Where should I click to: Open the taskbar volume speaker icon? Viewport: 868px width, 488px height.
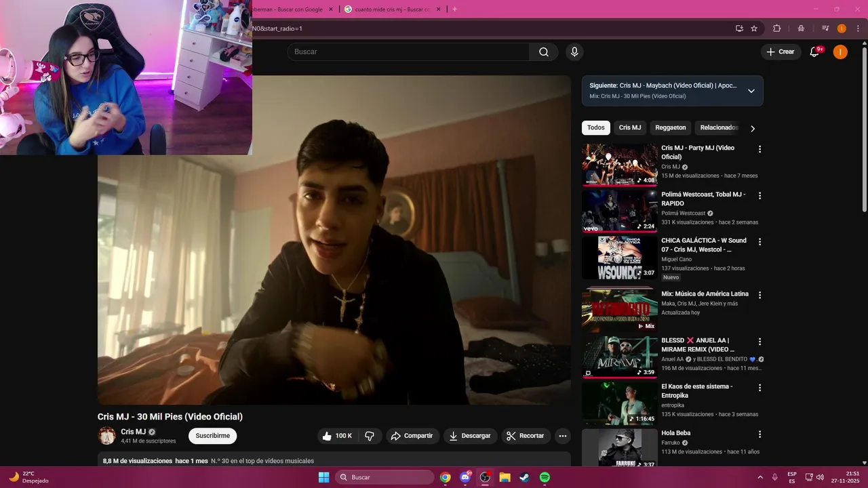coord(820,477)
